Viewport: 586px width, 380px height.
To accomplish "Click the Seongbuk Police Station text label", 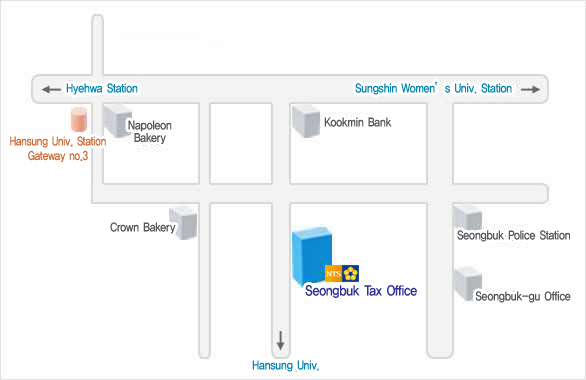I will pyautogui.click(x=513, y=235).
